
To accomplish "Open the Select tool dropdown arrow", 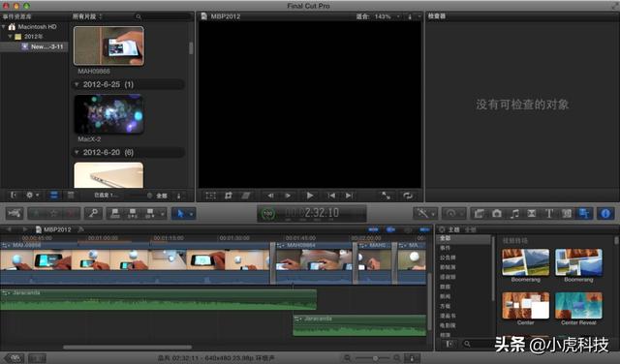I will (192, 214).
